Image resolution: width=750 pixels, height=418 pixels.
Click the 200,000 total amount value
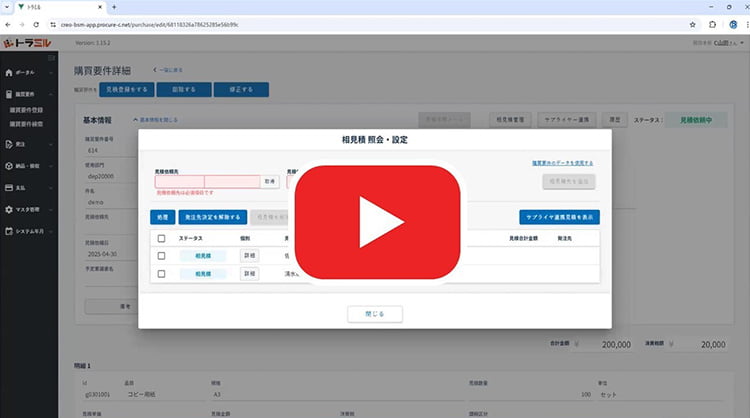[x=616, y=344]
